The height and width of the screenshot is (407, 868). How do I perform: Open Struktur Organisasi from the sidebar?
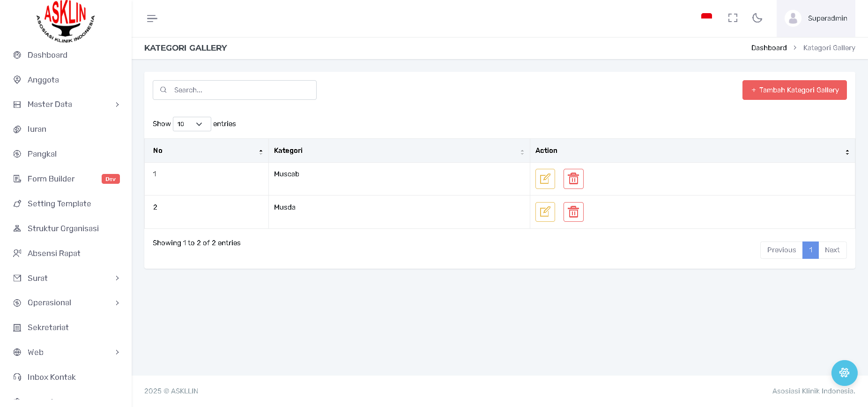tap(63, 228)
